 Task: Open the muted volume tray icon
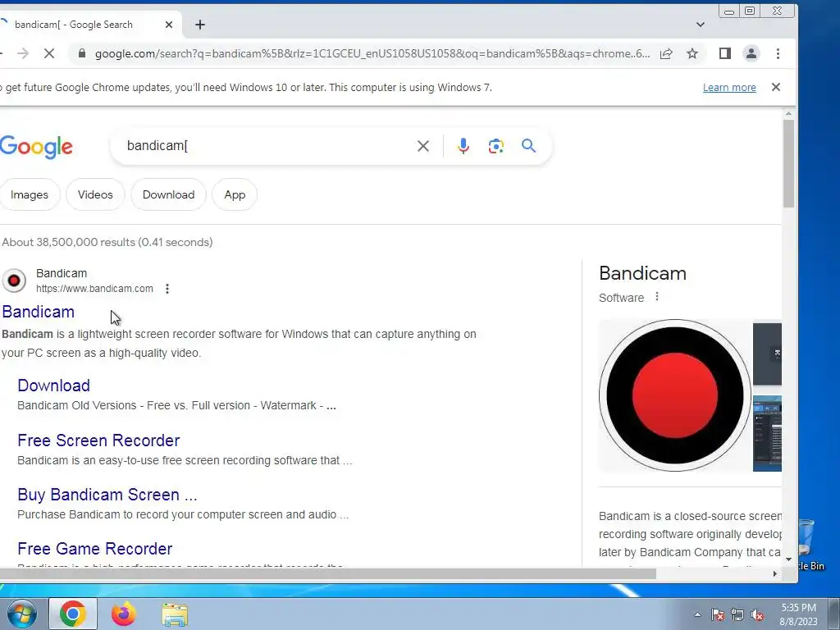757,615
